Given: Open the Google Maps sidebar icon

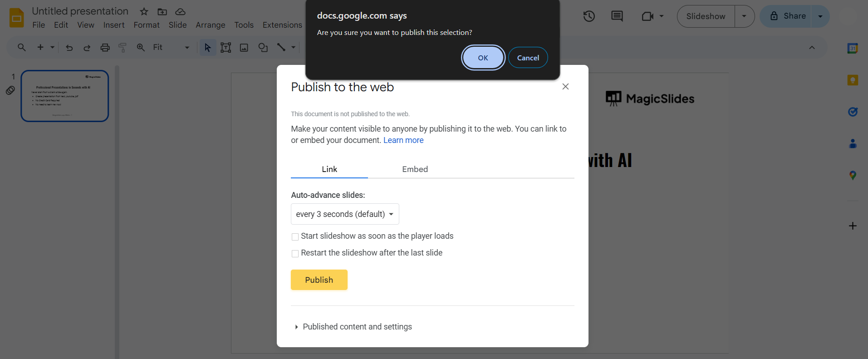Looking at the screenshot, I should [x=853, y=175].
